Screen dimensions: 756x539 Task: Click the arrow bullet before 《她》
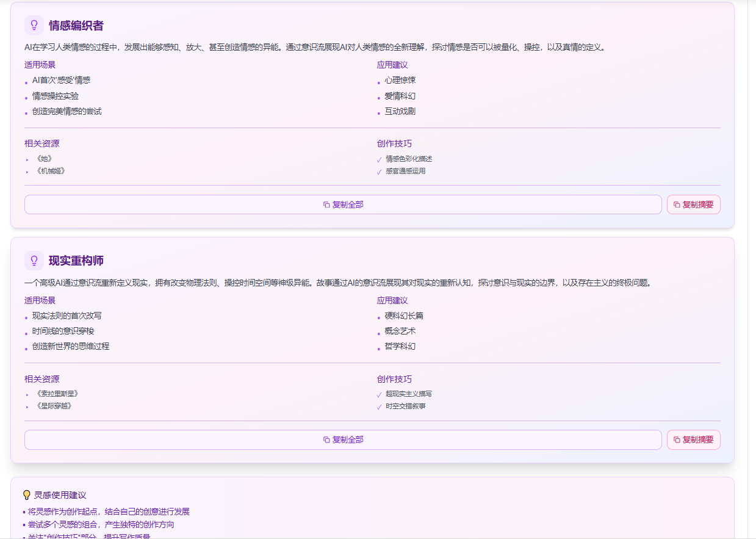pyautogui.click(x=27, y=159)
